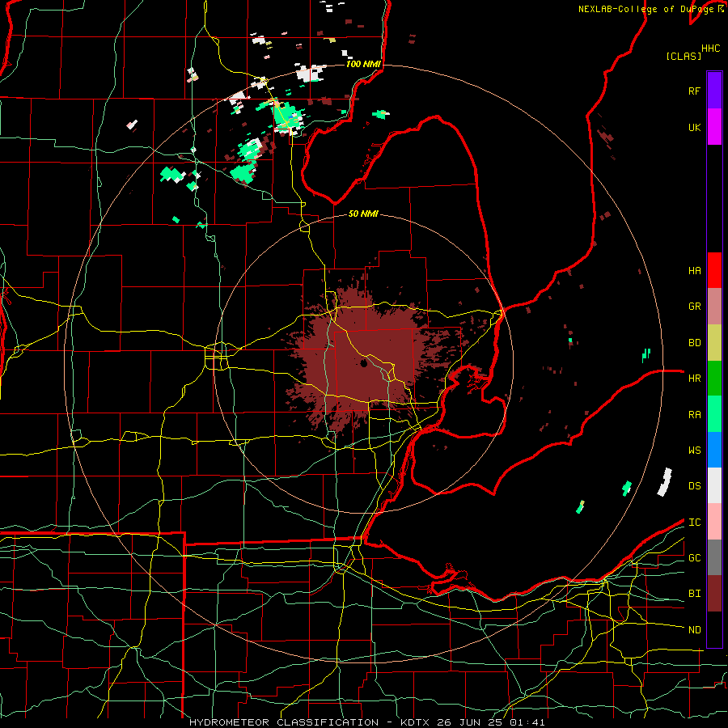Click the 'IC' legend label

coord(694,523)
